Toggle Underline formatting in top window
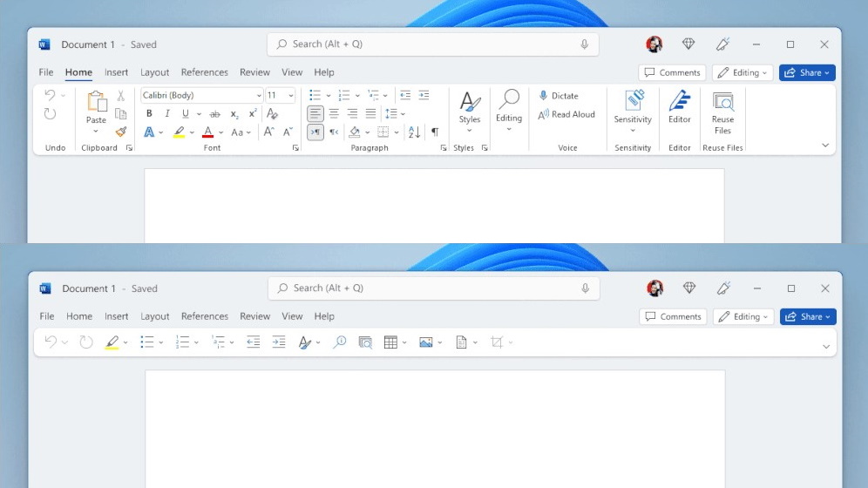The image size is (868, 488). point(186,113)
